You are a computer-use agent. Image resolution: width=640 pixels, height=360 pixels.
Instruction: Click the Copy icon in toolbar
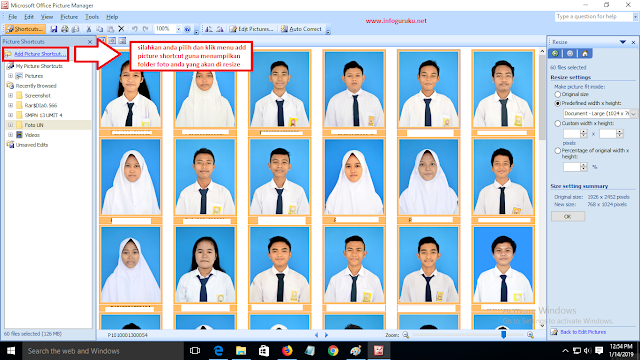(100, 29)
